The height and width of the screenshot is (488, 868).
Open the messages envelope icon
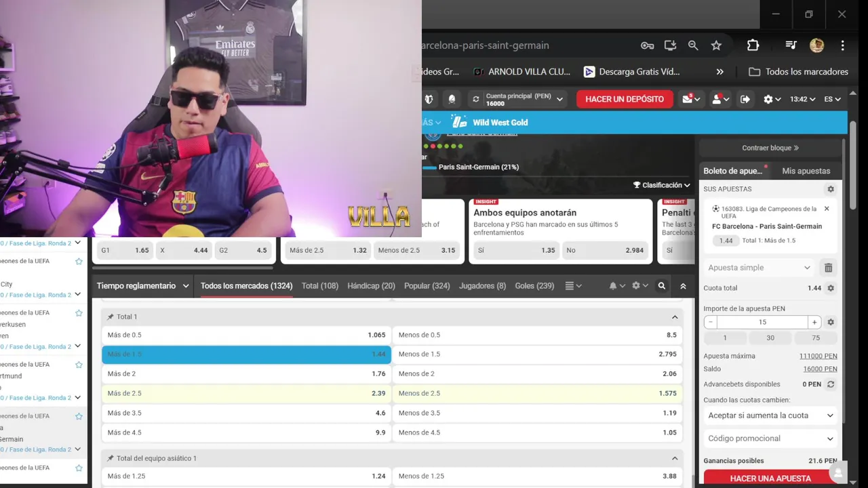click(692, 99)
